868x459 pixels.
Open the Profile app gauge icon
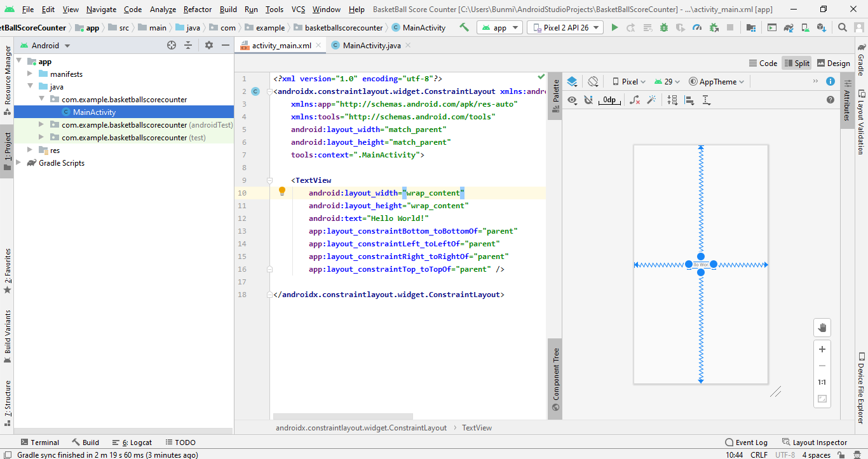coord(697,27)
